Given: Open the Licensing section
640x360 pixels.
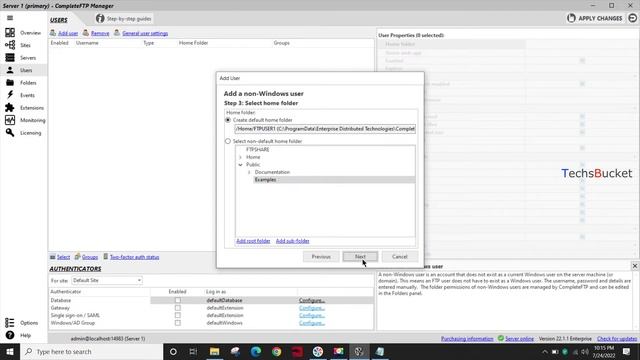Looking at the screenshot, I should pos(23,133).
